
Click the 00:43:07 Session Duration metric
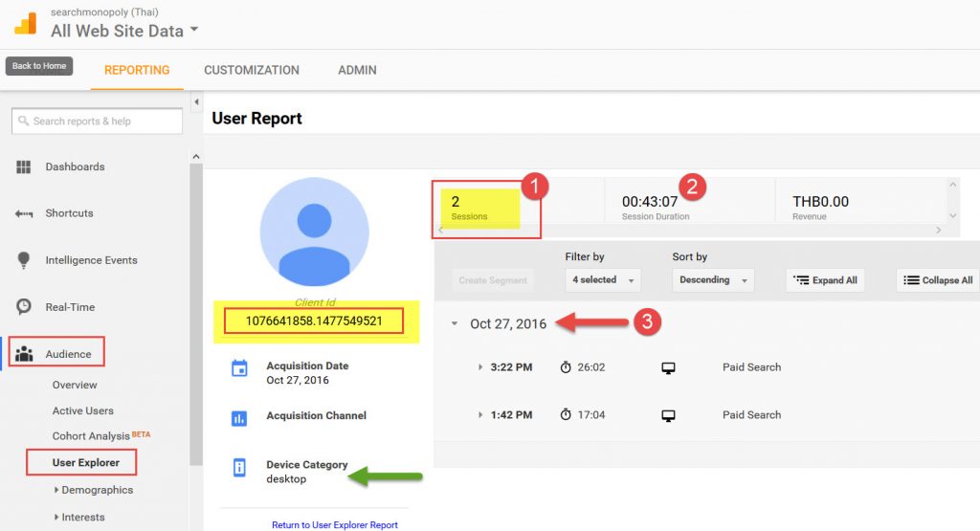click(655, 208)
